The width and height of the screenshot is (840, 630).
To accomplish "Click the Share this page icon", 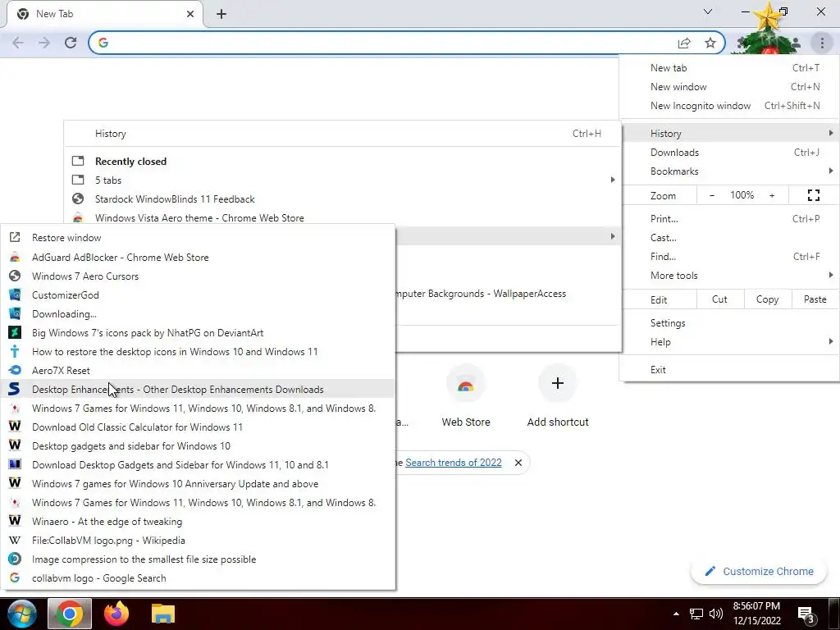I will 684,43.
